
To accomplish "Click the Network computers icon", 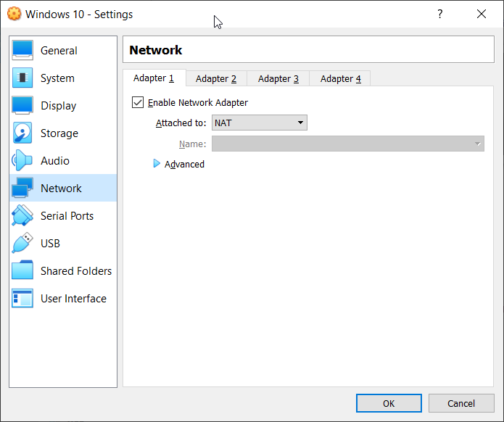I will point(22,188).
